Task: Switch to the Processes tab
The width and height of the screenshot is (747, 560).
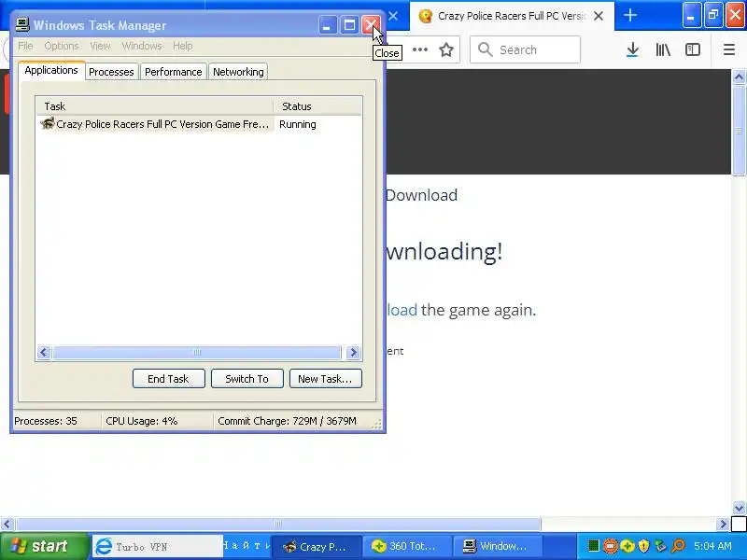Action: tap(111, 72)
